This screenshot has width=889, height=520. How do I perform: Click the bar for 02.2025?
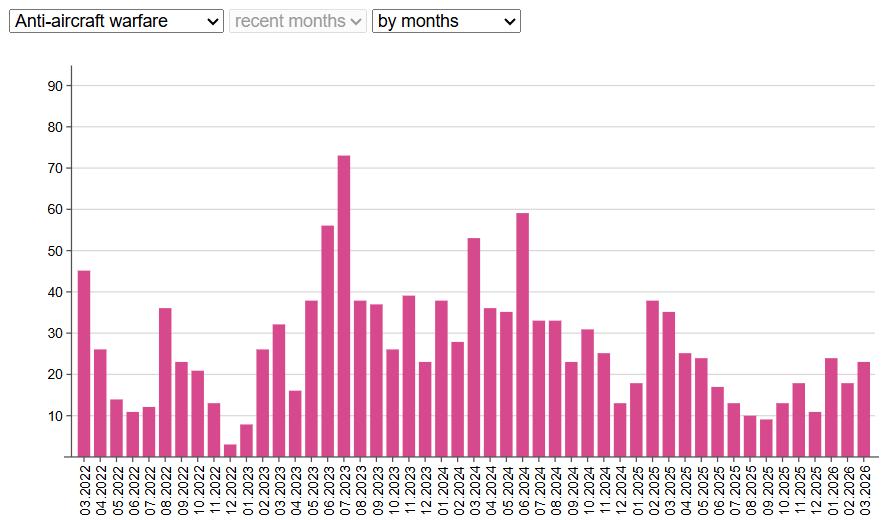click(652, 378)
